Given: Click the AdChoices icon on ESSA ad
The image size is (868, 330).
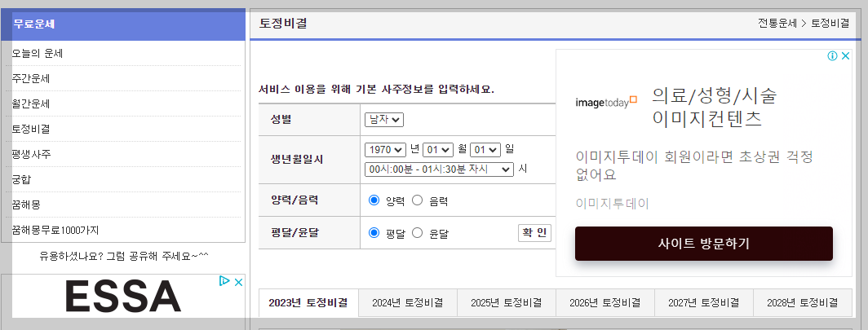Looking at the screenshot, I should click(224, 281).
